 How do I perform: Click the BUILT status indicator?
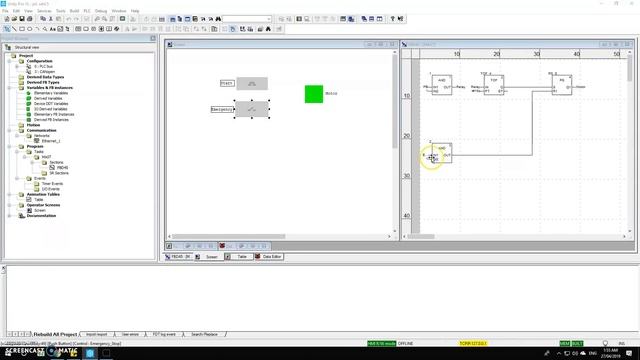coord(577,344)
